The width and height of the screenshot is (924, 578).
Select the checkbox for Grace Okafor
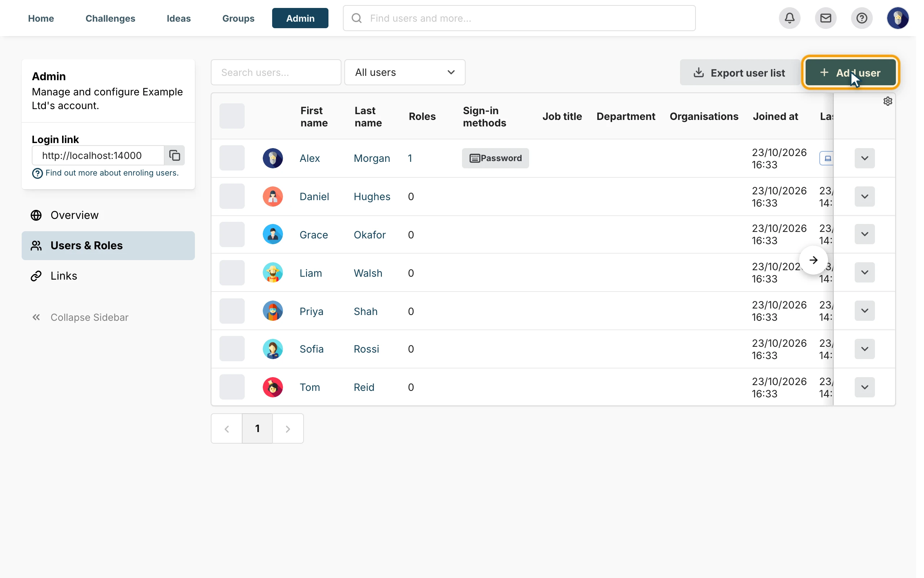tap(232, 234)
